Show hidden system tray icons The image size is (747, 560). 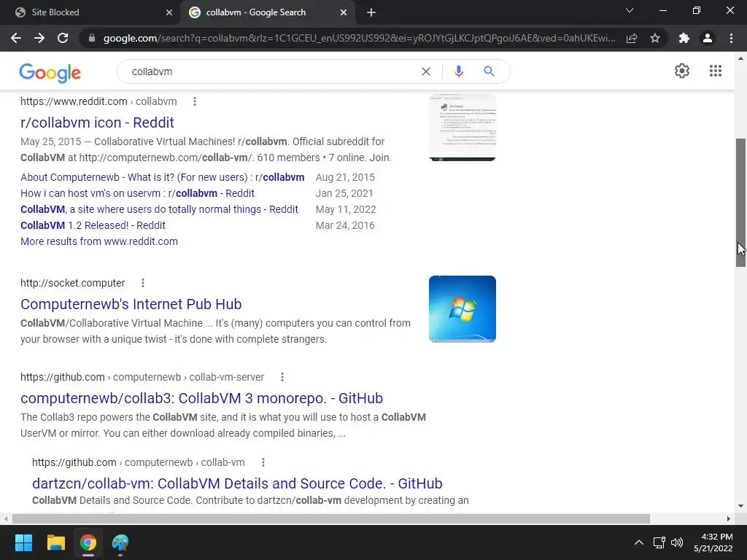pyautogui.click(x=639, y=542)
